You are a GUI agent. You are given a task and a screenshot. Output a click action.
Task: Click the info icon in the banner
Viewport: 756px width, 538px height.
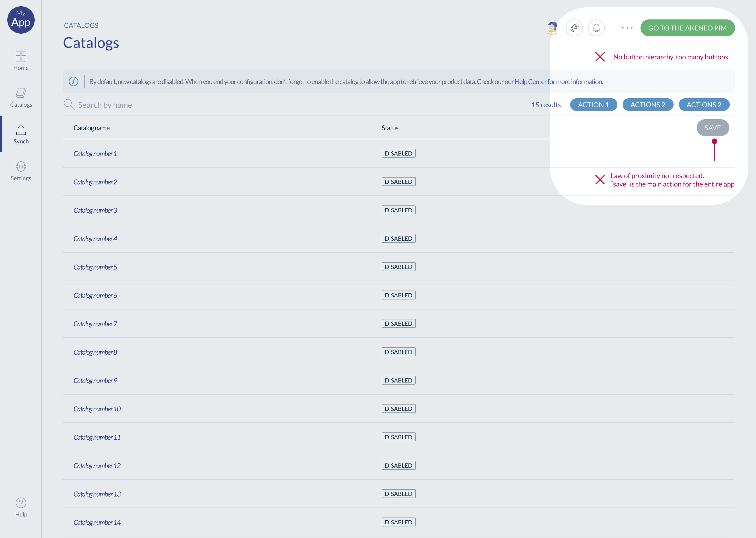click(73, 81)
